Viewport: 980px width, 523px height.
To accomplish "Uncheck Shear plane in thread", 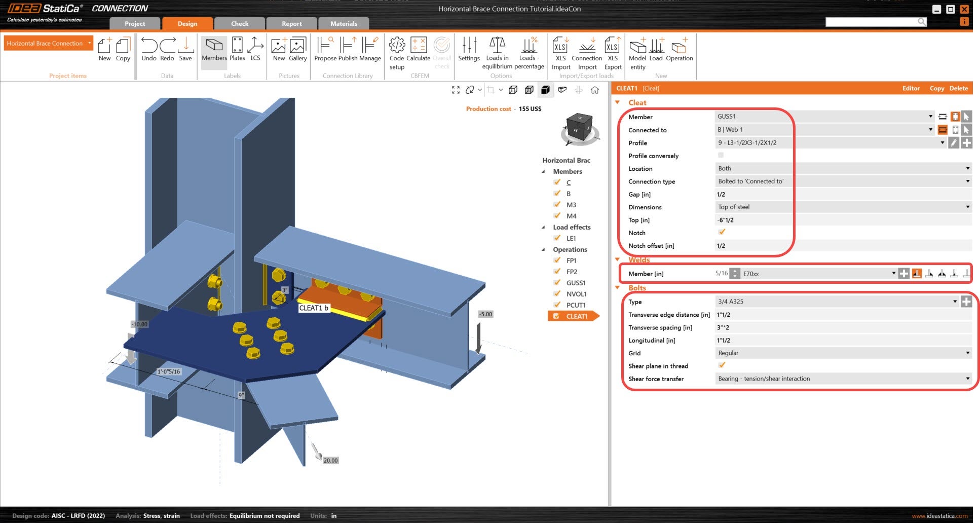I will [722, 365].
